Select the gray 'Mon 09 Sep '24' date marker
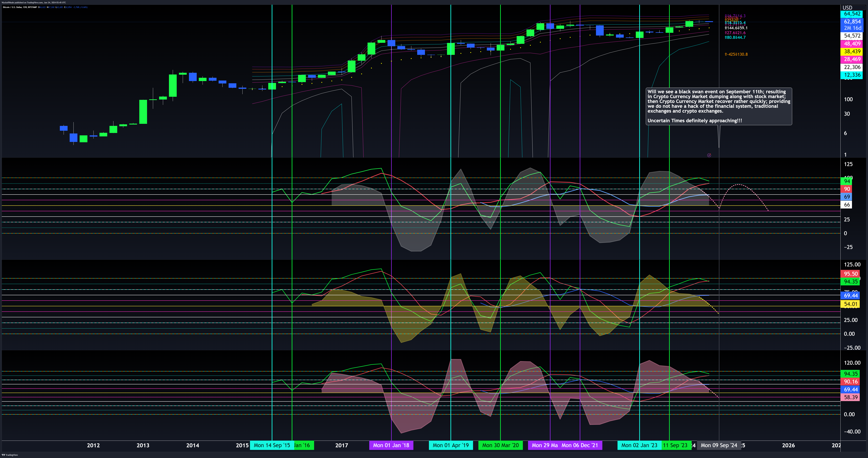This screenshot has width=868, height=458. pyautogui.click(x=719, y=445)
